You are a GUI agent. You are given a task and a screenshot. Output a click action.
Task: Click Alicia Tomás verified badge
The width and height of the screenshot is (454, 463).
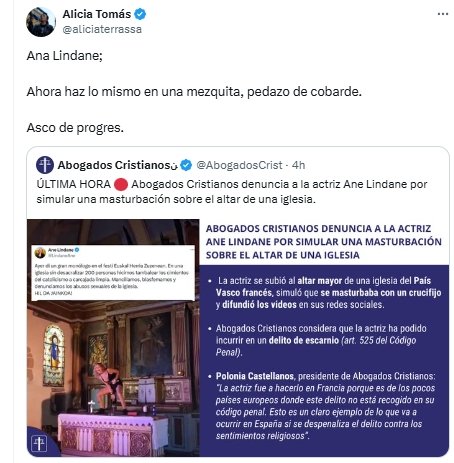140,14
